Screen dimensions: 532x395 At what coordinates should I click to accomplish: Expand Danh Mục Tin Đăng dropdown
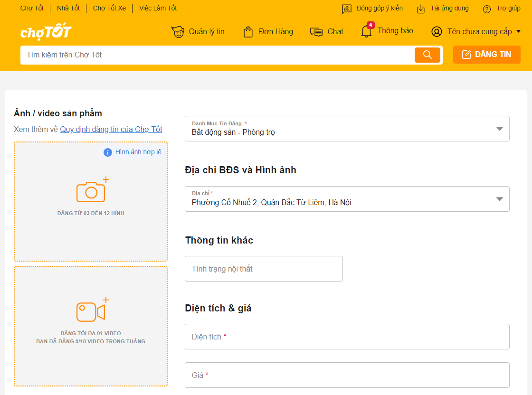click(499, 129)
